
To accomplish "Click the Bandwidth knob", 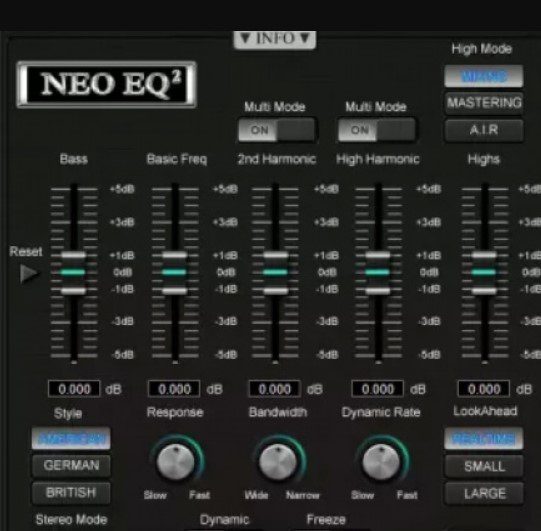I will (x=278, y=462).
